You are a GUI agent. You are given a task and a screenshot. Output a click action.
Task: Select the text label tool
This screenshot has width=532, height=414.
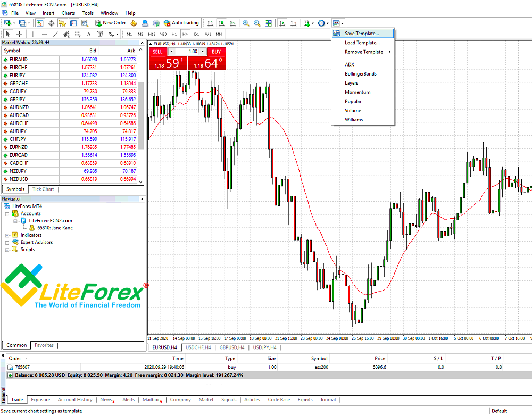(x=100, y=34)
